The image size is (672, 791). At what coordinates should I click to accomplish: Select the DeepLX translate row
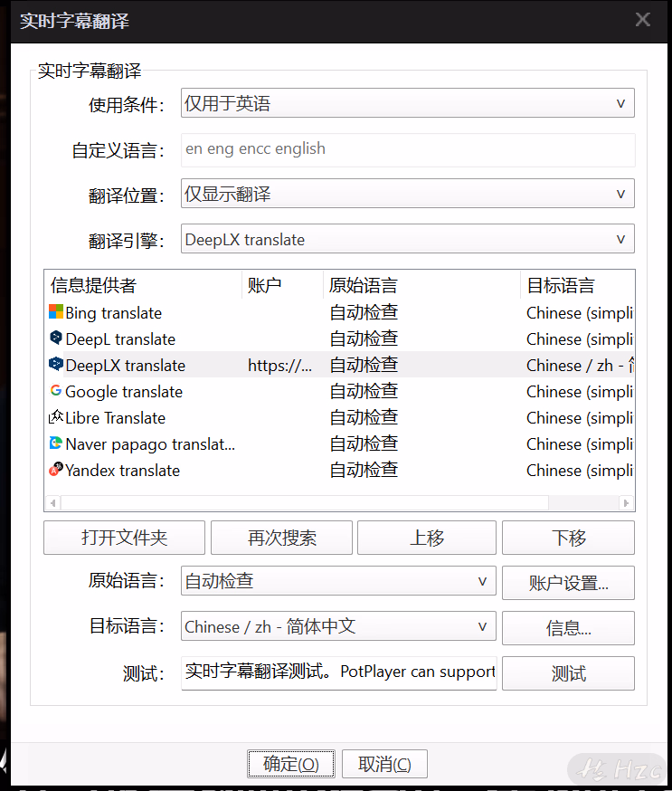pos(340,366)
